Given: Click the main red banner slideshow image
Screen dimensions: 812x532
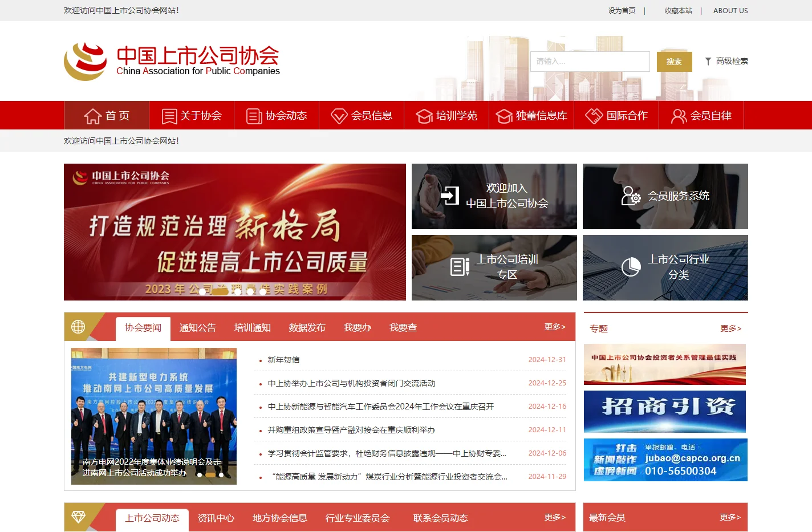Looking at the screenshot, I should point(235,232).
